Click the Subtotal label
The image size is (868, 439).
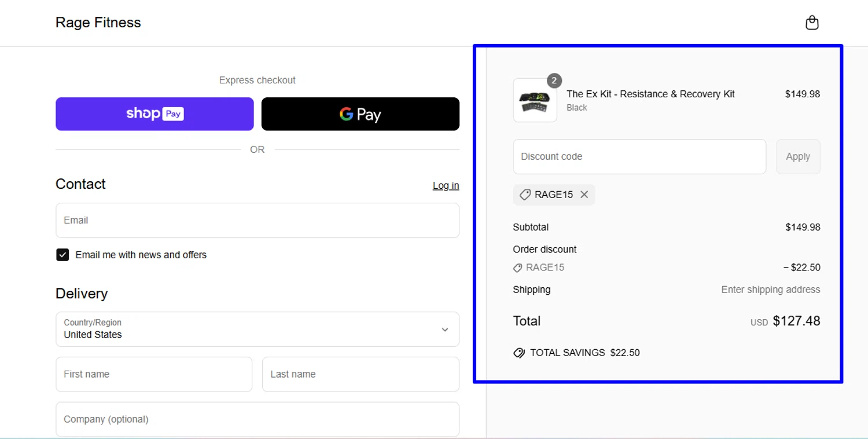click(531, 227)
